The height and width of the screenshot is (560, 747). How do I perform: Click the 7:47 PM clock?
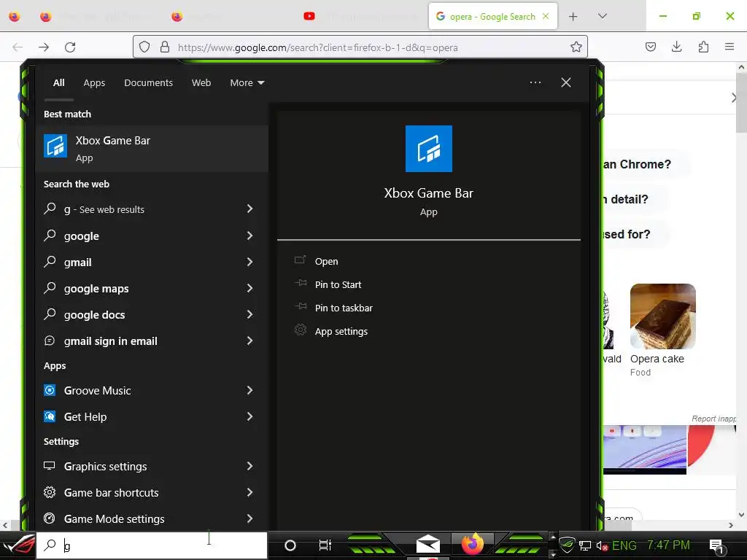[x=668, y=545]
